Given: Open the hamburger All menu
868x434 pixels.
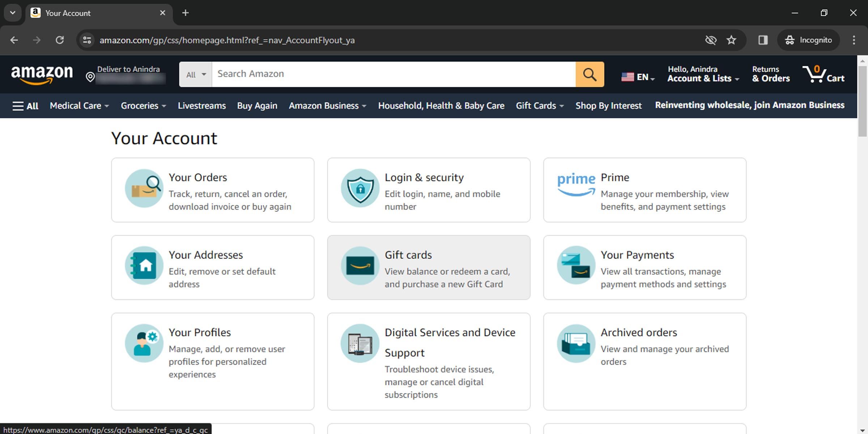Looking at the screenshot, I should [25, 106].
